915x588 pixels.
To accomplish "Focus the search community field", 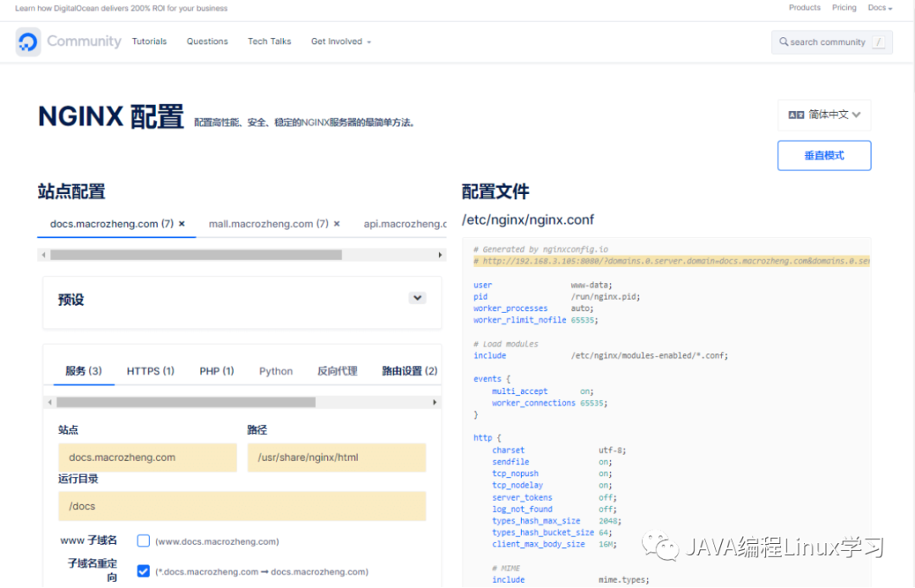I will point(832,42).
